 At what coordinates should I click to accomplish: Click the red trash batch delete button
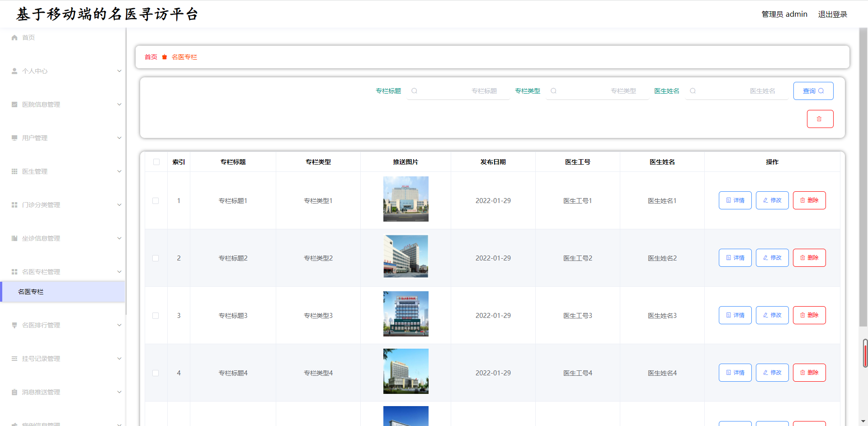coord(820,119)
